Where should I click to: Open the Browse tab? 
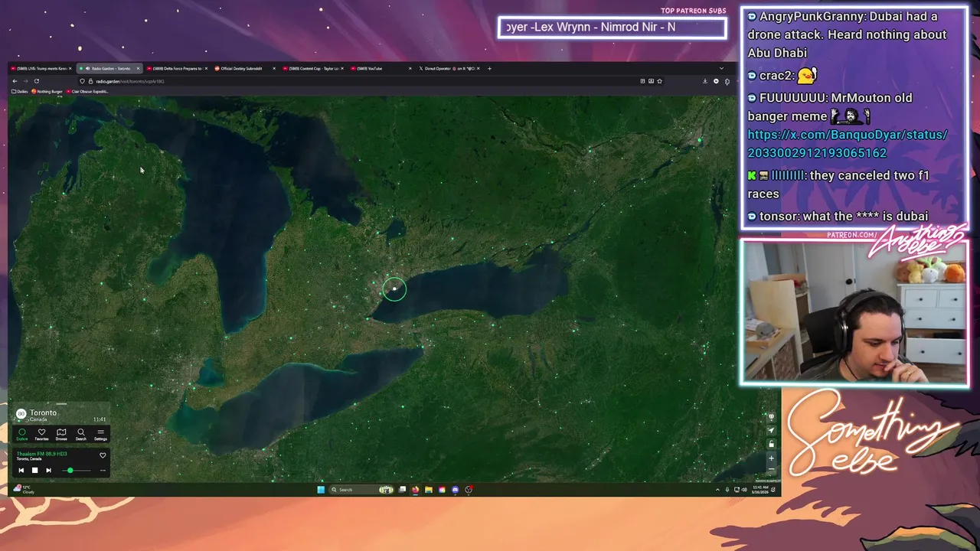61,435
